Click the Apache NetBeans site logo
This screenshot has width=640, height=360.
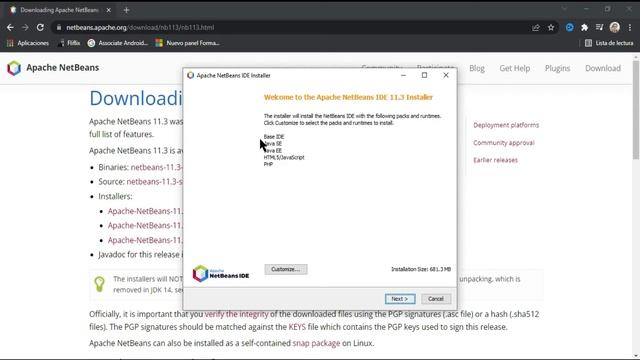53,68
